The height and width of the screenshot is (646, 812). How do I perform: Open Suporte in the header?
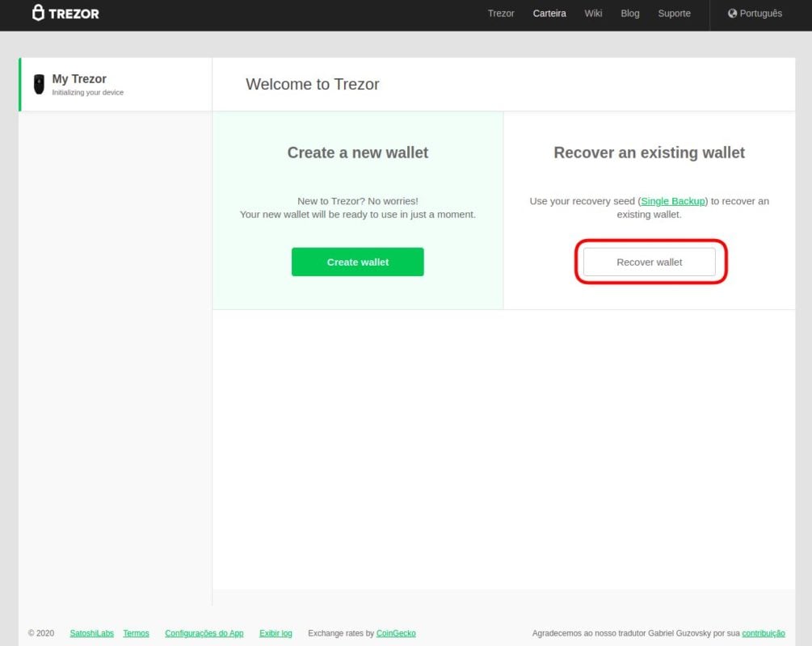(675, 14)
